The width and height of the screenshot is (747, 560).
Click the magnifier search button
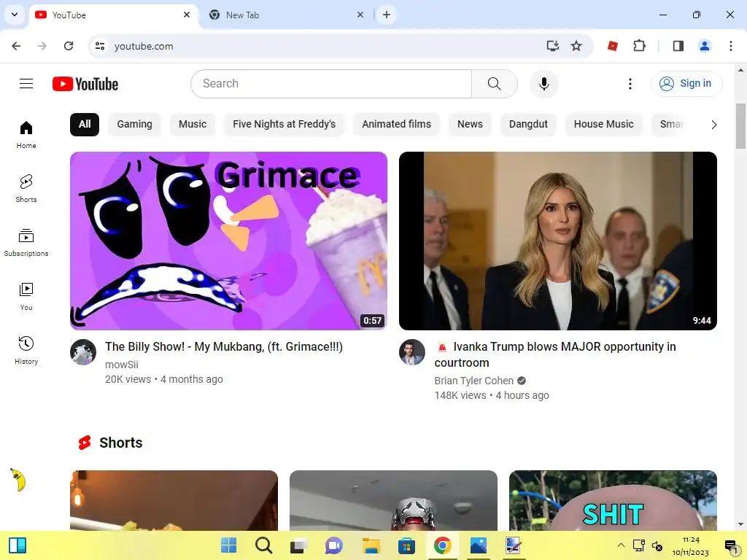coord(494,84)
